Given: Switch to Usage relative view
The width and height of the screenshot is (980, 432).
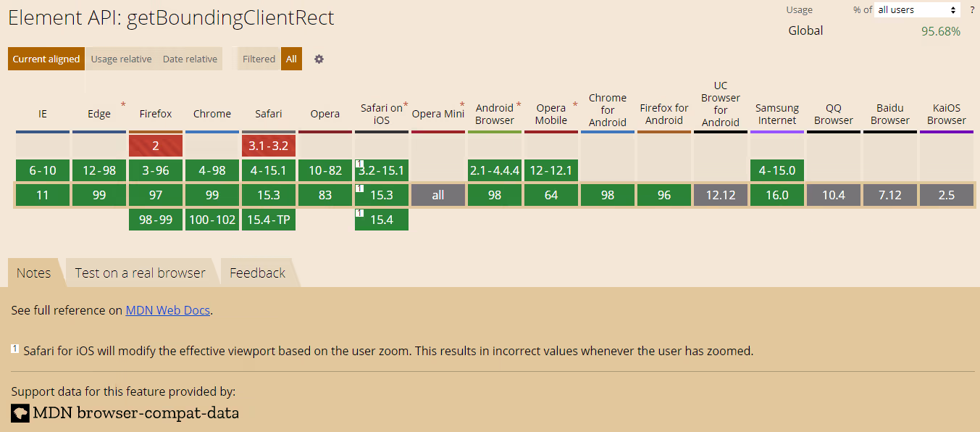Looking at the screenshot, I should 121,59.
